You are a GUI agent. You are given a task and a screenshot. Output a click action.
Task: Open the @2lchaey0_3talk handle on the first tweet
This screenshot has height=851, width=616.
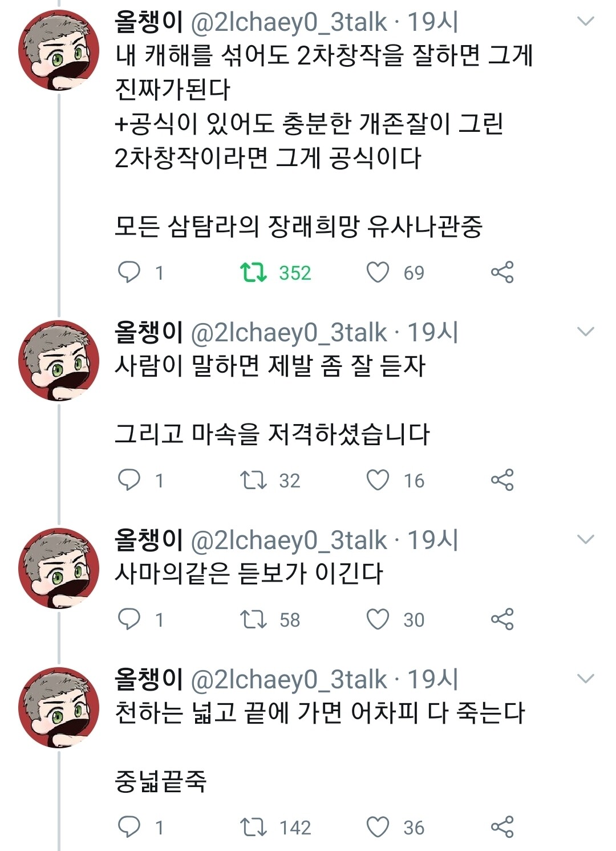(288, 22)
